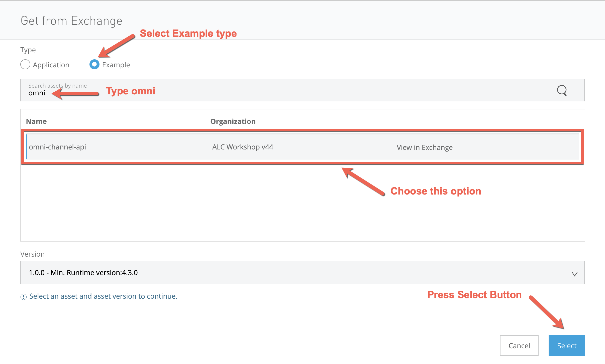Click the Application type label text
The image size is (605, 364).
51,65
